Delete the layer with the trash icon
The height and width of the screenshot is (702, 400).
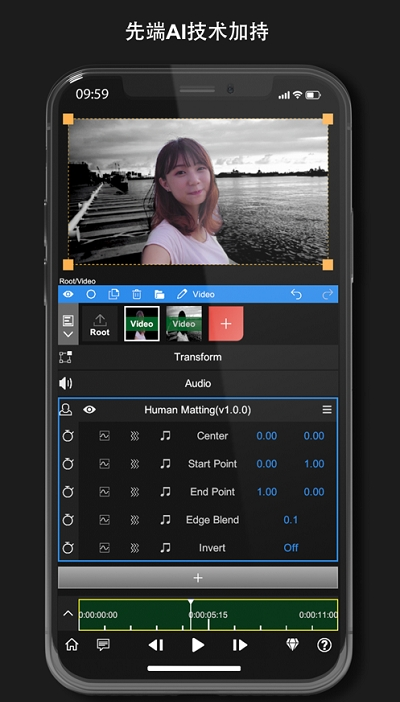tap(137, 294)
